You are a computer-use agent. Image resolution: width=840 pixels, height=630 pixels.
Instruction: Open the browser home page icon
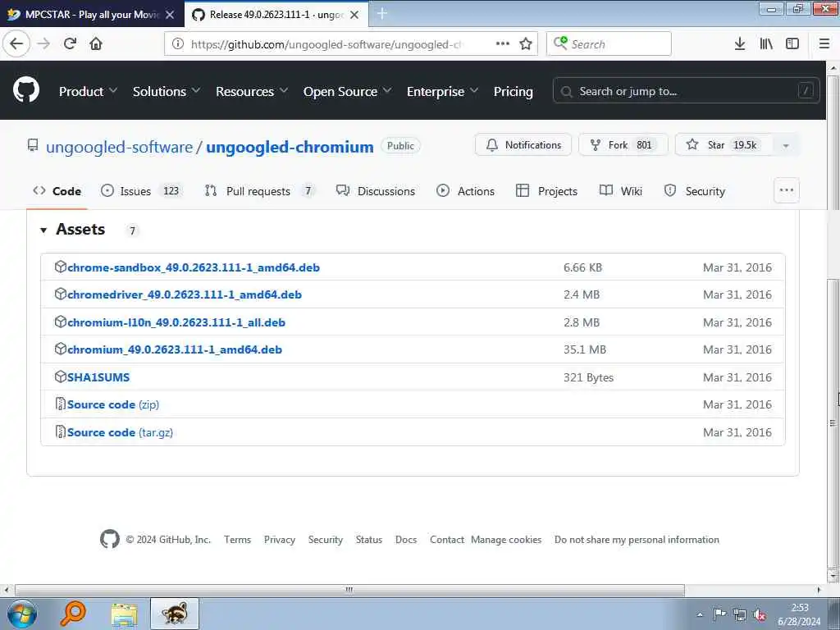tap(96, 43)
